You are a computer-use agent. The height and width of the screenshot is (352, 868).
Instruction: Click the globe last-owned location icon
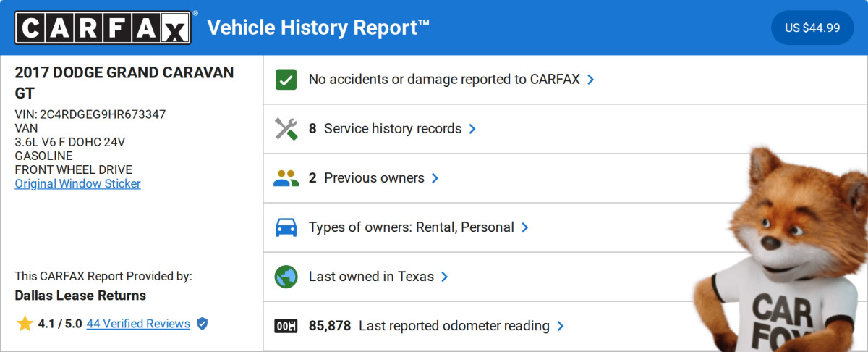click(x=286, y=277)
